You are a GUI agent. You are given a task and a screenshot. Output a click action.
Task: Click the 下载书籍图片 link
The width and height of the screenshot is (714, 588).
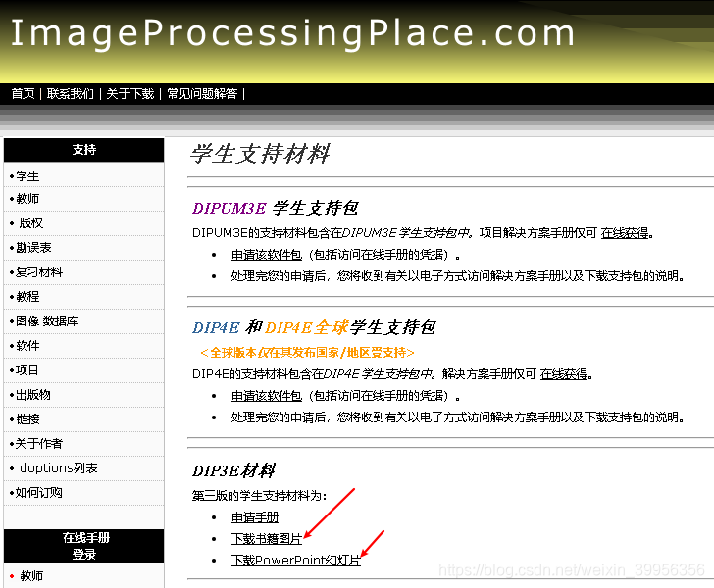267,539
